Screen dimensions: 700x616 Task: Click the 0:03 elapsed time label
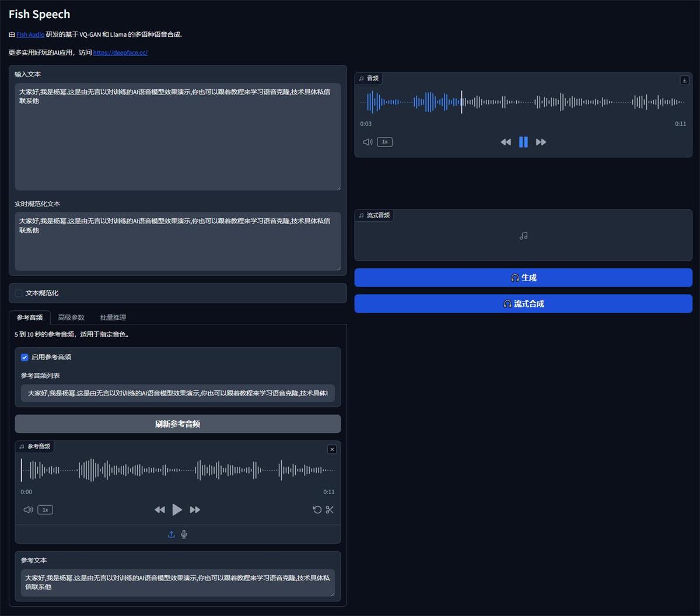[366, 124]
